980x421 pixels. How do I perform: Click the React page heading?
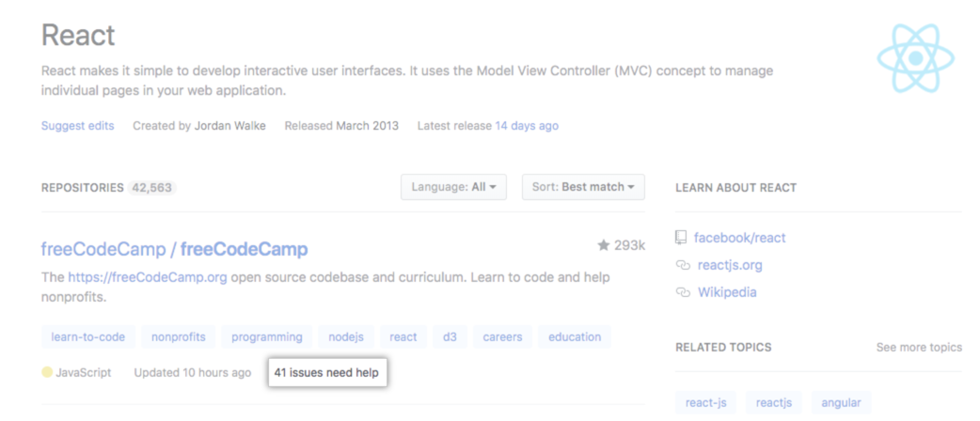[78, 35]
